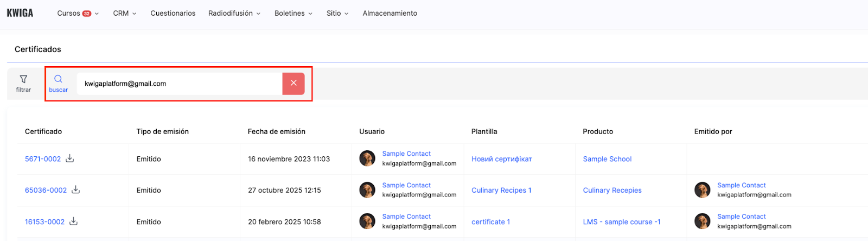
Task: Open the Sitio dropdown menu
Action: 337,13
